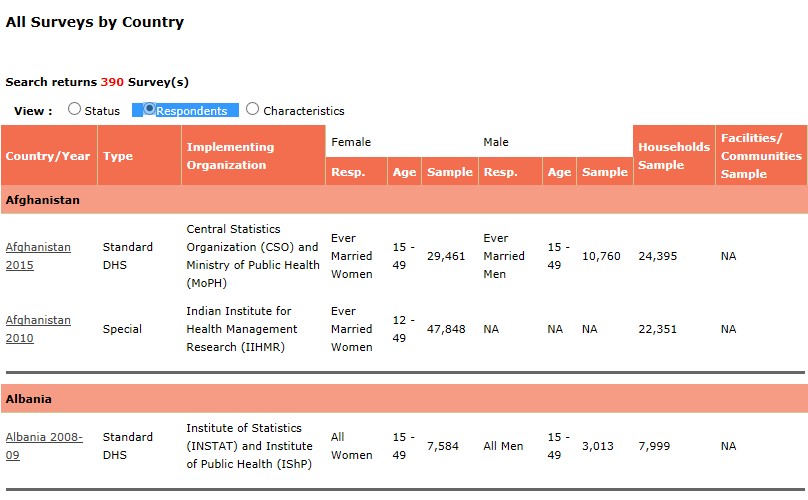The height and width of the screenshot is (500, 808).
Task: Click the Male group header
Action: [x=496, y=142]
